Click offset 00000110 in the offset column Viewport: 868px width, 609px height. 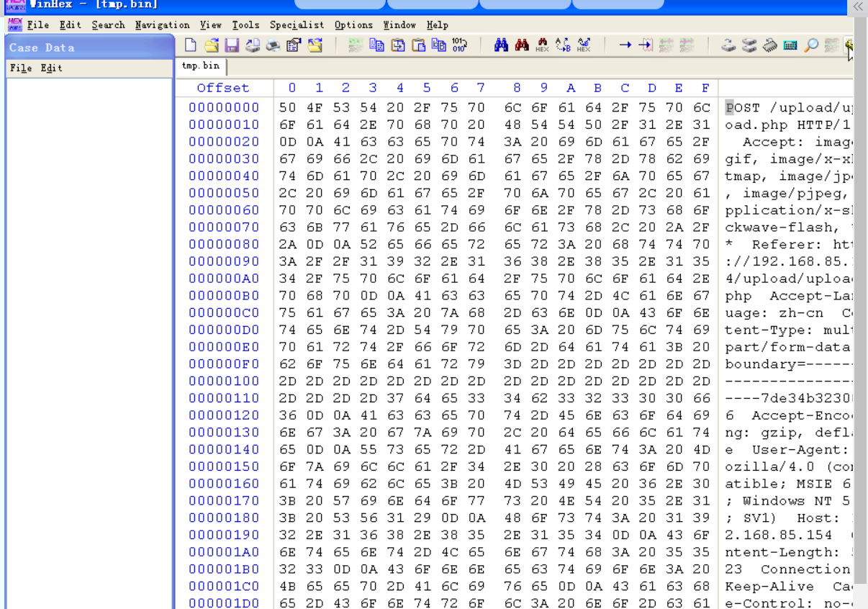pos(224,398)
